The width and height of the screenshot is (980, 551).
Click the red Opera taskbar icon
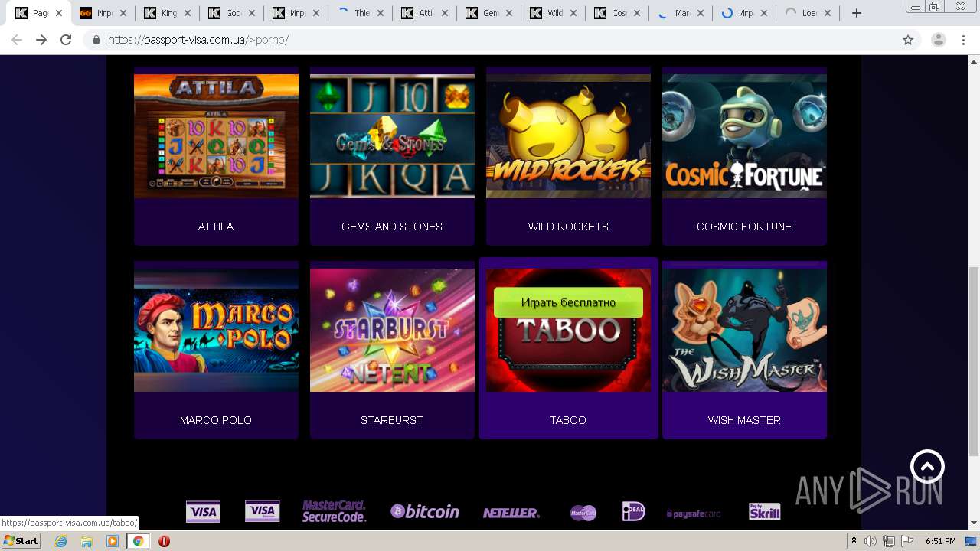[164, 541]
